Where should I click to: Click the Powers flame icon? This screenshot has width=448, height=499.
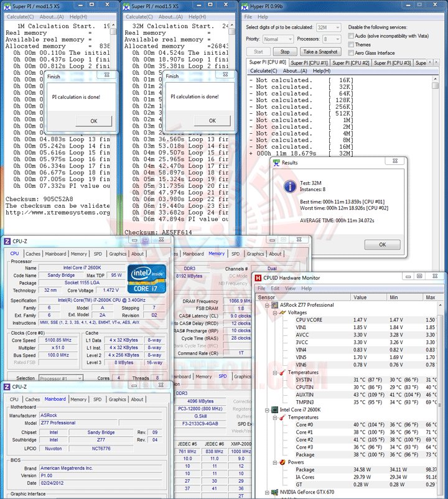click(x=282, y=462)
